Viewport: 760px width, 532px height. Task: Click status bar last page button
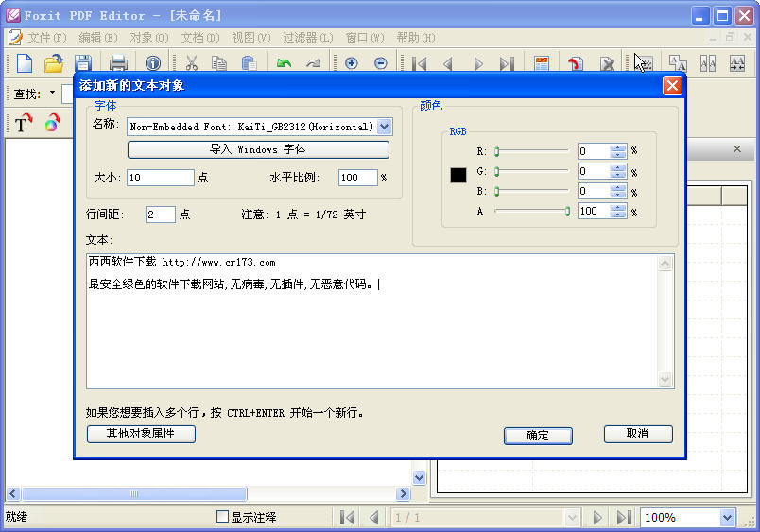tap(624, 518)
